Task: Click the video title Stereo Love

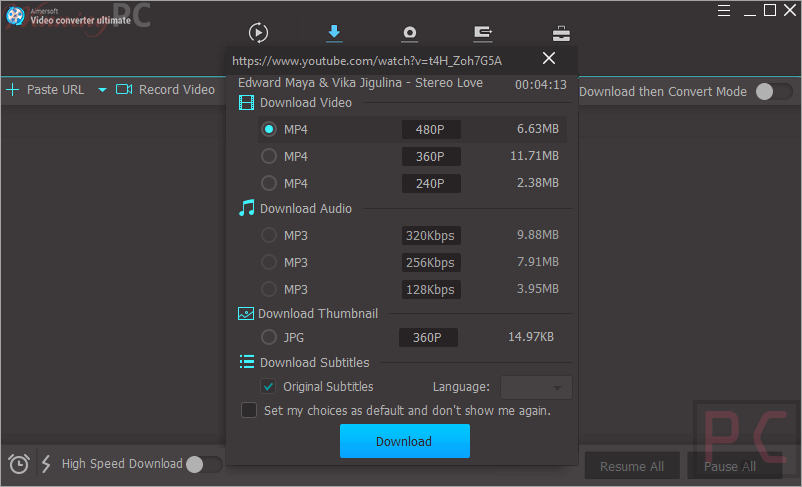Action: pyautogui.click(x=360, y=83)
